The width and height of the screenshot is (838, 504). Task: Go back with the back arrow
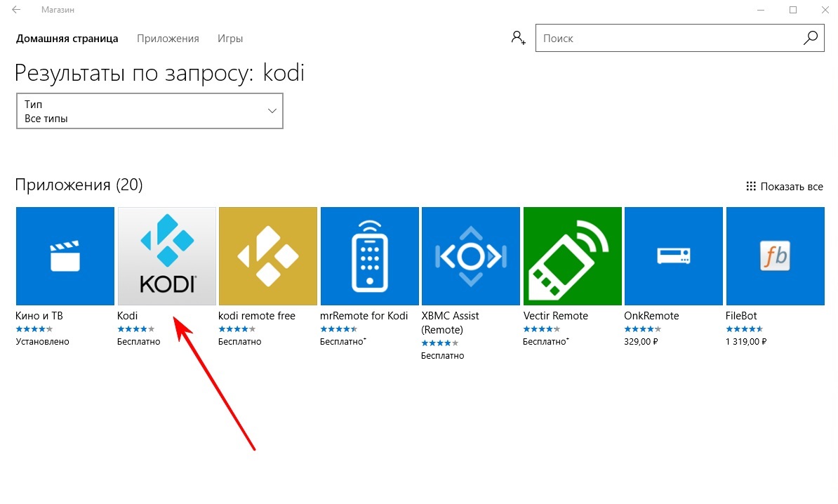point(17,10)
